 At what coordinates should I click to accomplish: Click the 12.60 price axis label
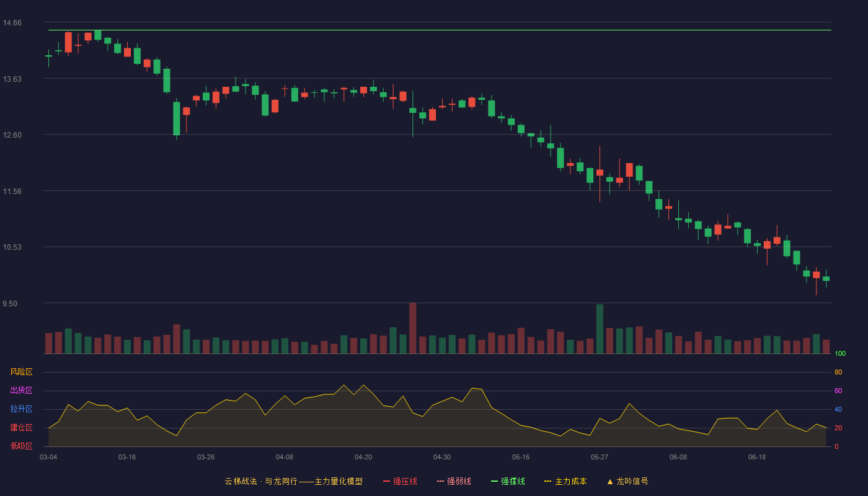click(x=12, y=135)
